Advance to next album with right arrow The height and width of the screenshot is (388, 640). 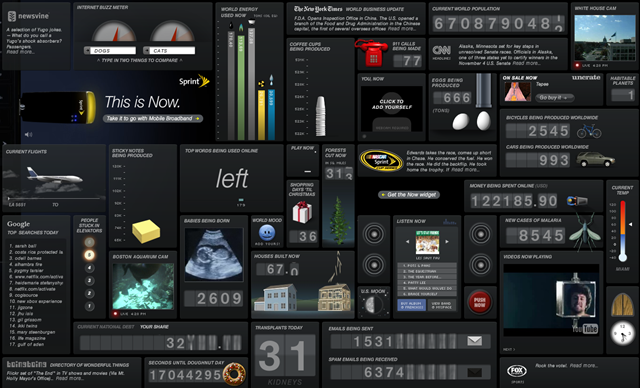(x=447, y=242)
